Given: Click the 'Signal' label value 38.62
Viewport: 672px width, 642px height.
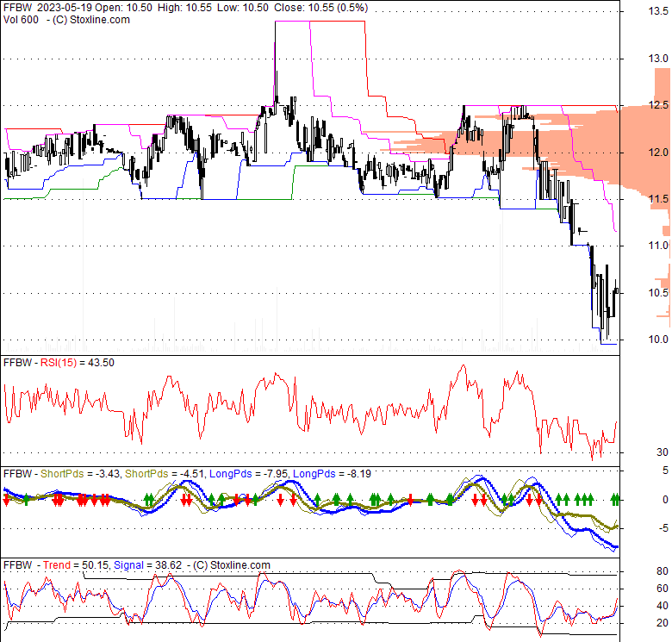Looking at the screenshot, I should click(x=168, y=565).
